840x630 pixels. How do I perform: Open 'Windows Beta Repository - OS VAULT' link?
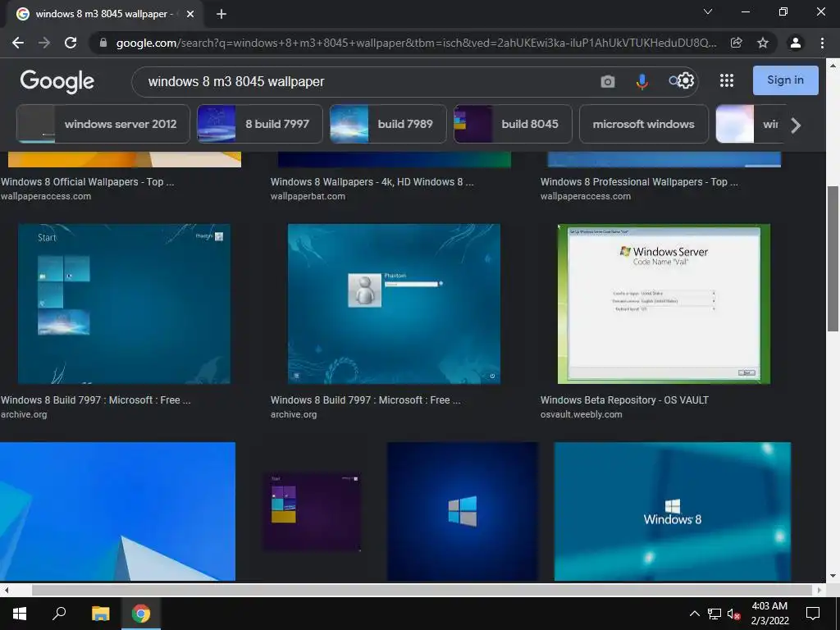pos(624,399)
